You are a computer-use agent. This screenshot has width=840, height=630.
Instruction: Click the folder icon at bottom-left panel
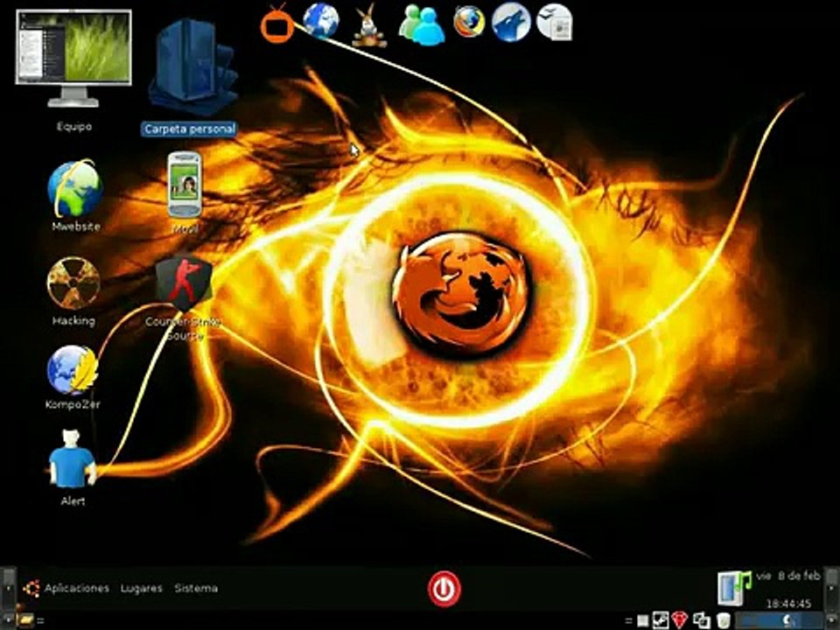click(24, 620)
